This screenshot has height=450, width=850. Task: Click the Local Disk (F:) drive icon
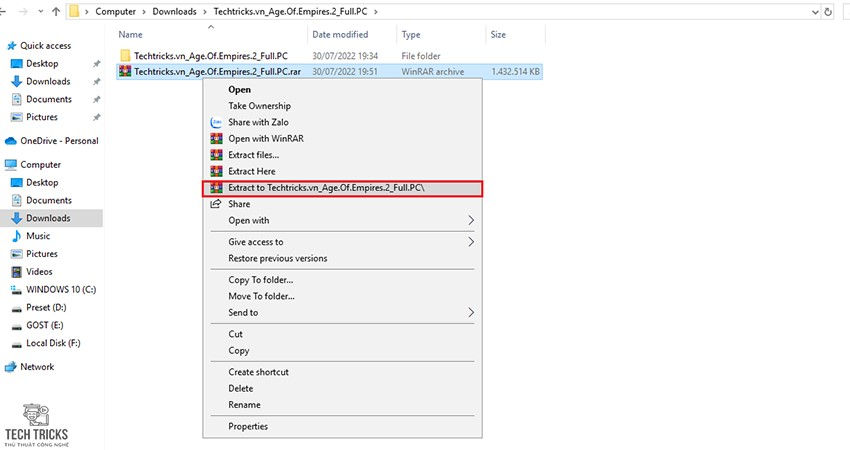(x=17, y=344)
